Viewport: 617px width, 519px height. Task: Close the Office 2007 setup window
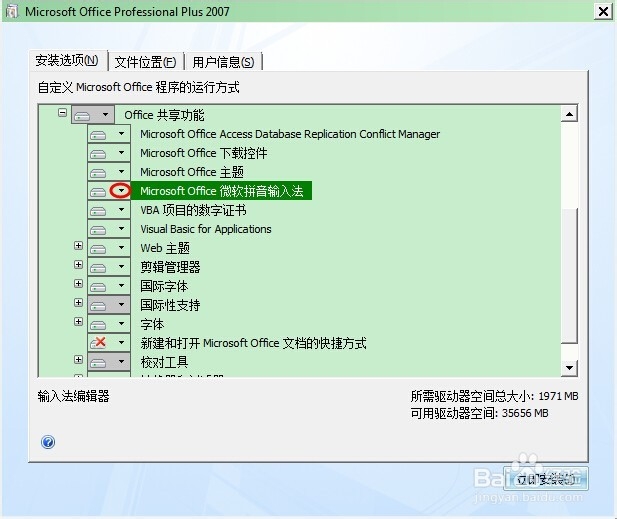(x=603, y=12)
